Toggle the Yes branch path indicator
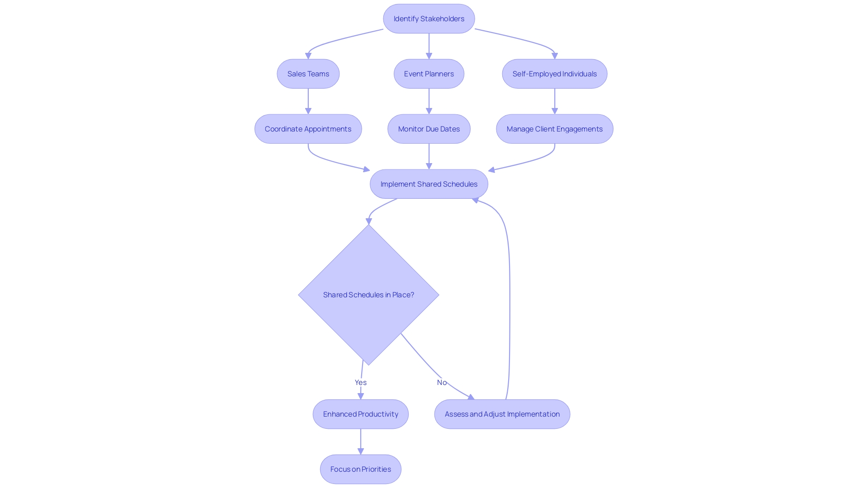 (x=360, y=382)
